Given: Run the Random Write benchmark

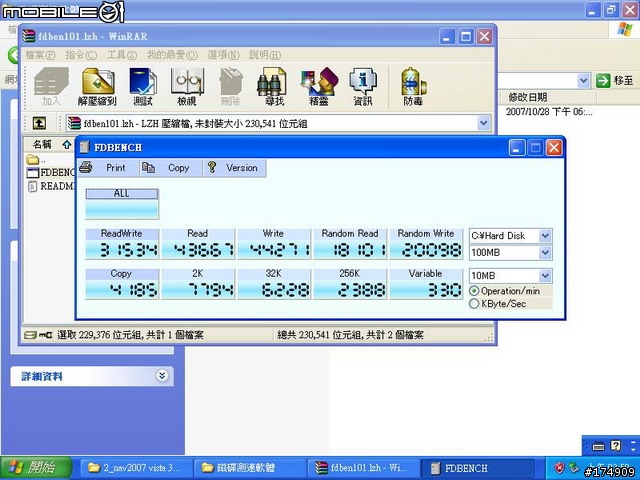Looking at the screenshot, I should (426, 244).
